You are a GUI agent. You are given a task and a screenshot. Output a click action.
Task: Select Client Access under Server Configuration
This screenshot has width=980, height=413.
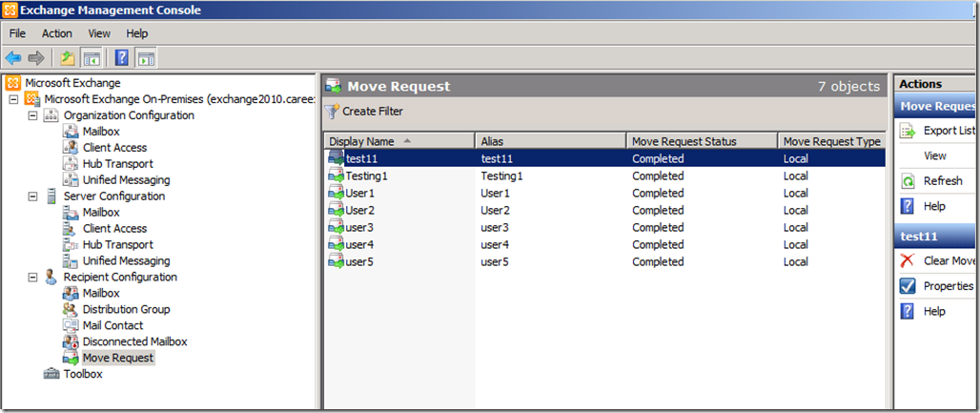tap(114, 228)
